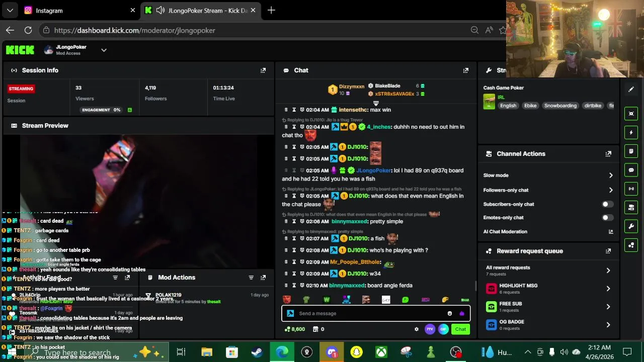Image resolution: width=644 pixels, height=362 pixels.
Task: Click the IRL category link
Action: click(x=501, y=97)
